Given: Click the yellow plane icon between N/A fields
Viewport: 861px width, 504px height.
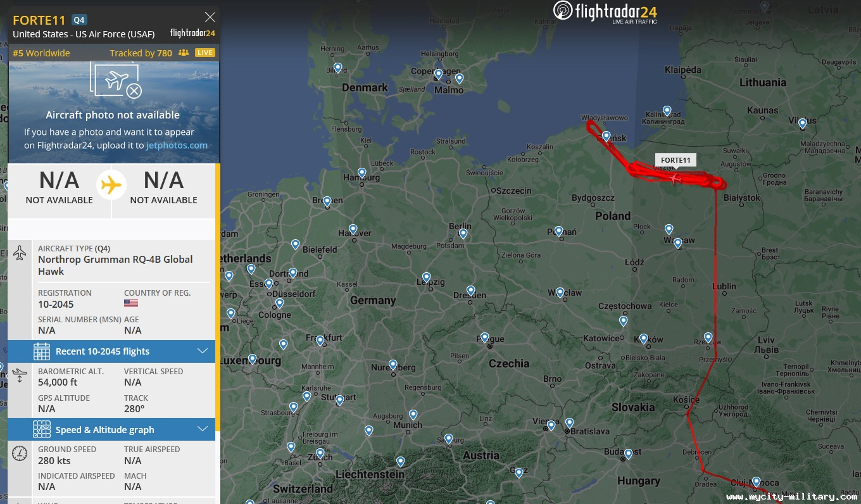Looking at the screenshot, I should (x=111, y=186).
